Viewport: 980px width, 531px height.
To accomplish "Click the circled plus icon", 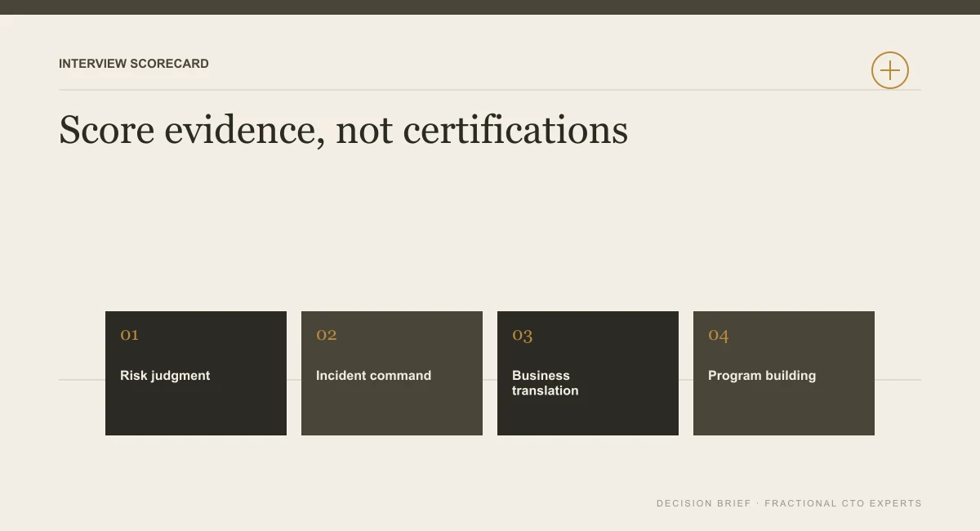I will (890, 70).
